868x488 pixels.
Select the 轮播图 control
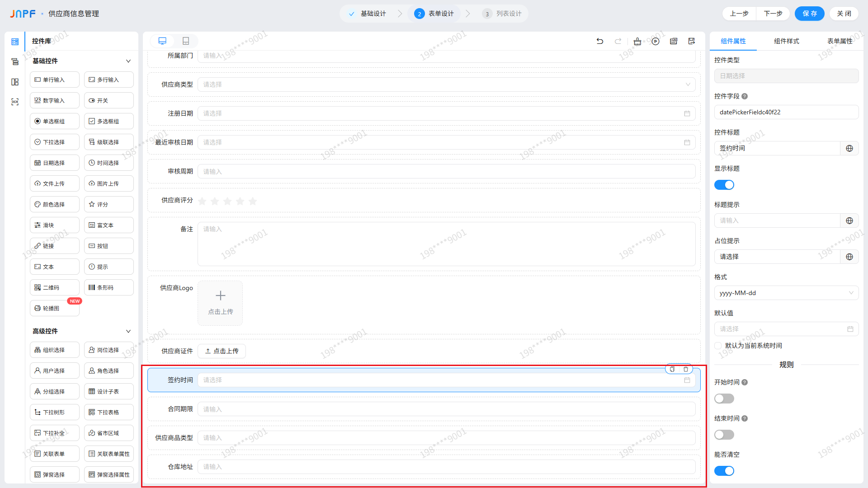55,308
